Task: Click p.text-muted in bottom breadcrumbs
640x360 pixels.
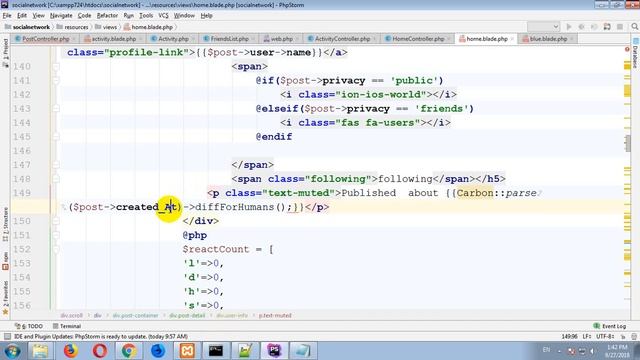Action: tap(275, 316)
